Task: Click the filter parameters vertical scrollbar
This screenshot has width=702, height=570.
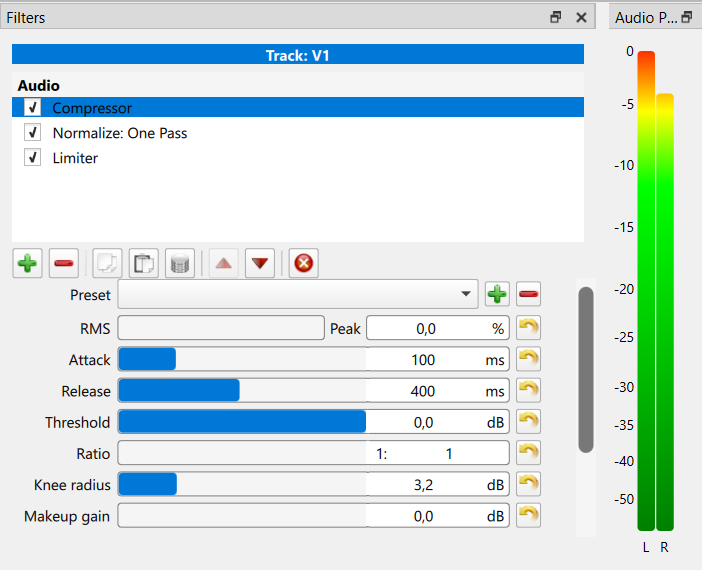Action: click(x=586, y=370)
